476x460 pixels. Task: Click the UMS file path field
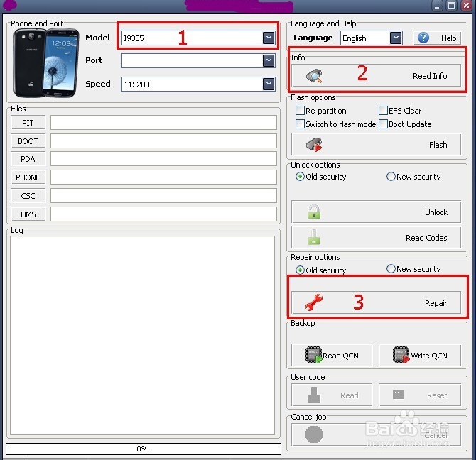tap(163, 214)
